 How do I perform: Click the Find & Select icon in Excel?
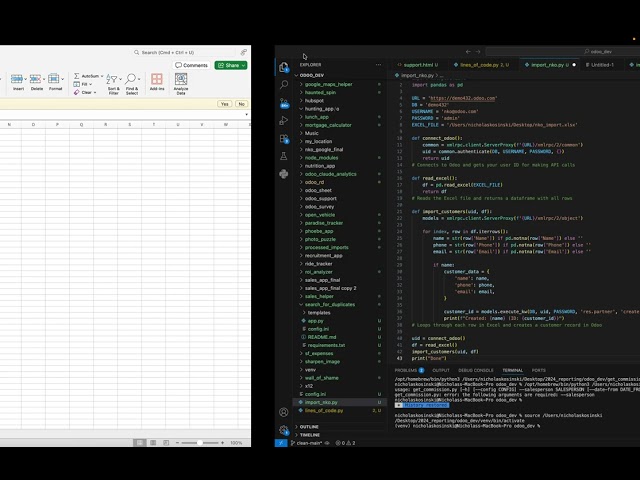pos(131,79)
